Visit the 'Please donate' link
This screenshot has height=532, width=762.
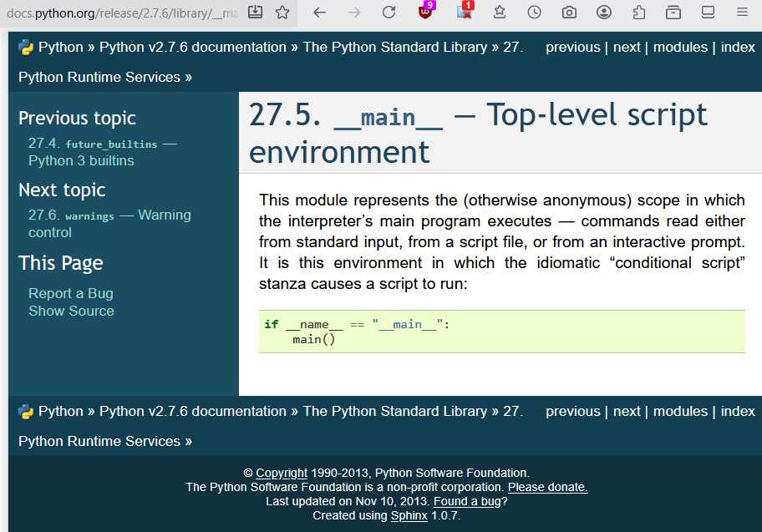click(x=547, y=487)
